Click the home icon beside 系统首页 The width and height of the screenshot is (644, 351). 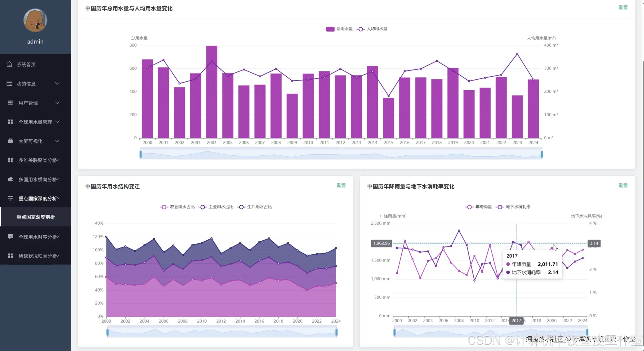coord(9,64)
